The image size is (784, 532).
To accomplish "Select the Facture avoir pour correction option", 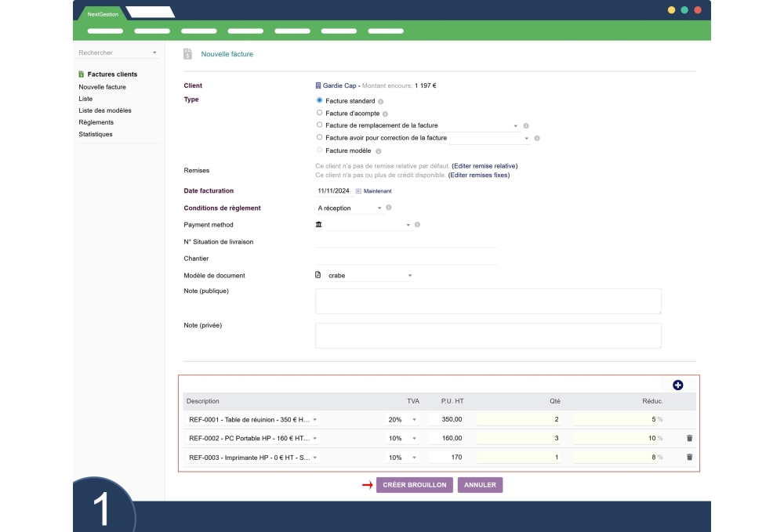I will (x=319, y=138).
